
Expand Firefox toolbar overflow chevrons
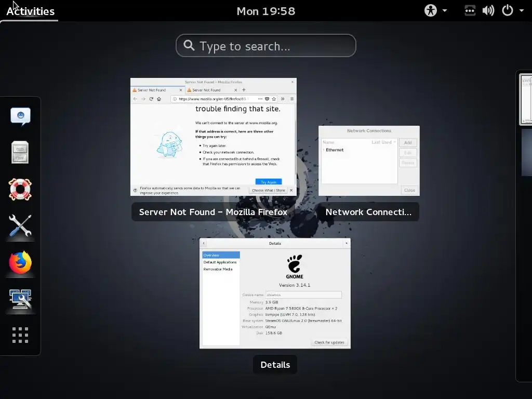[283, 99]
